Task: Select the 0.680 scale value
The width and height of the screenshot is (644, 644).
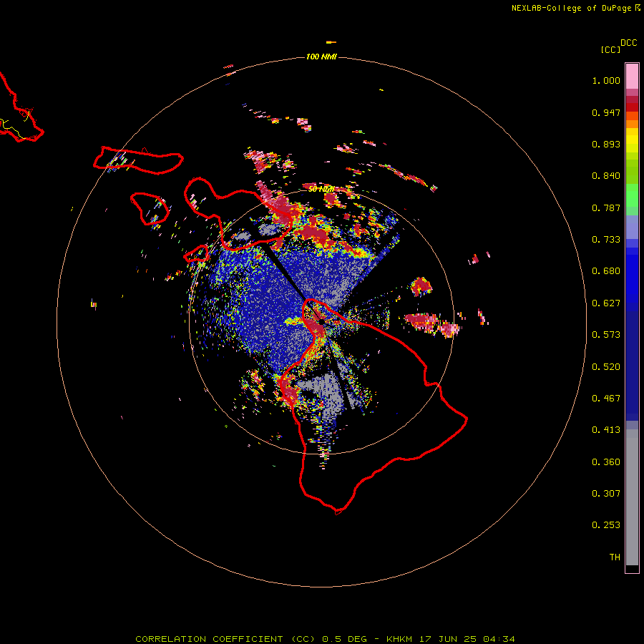Action: (606, 271)
